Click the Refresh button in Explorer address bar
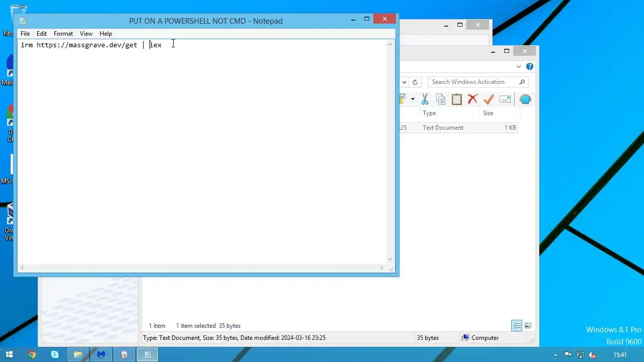Image resolution: width=644 pixels, height=362 pixels. (415, 82)
